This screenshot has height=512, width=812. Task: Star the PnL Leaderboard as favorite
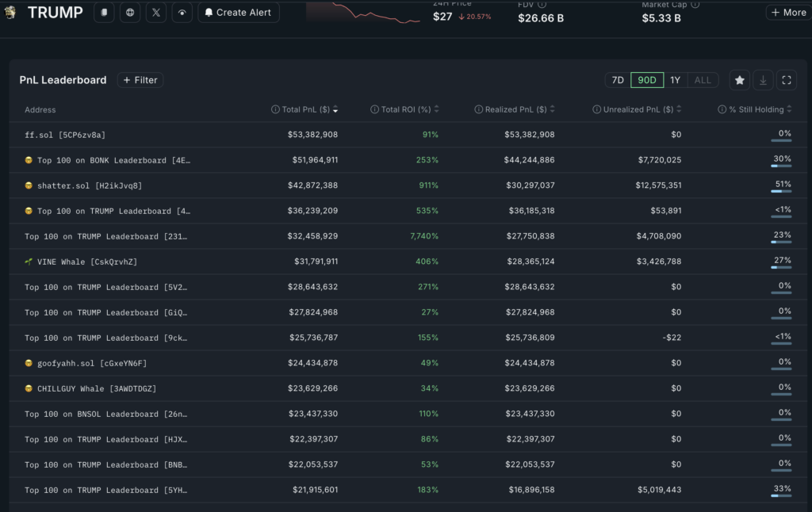tap(739, 79)
